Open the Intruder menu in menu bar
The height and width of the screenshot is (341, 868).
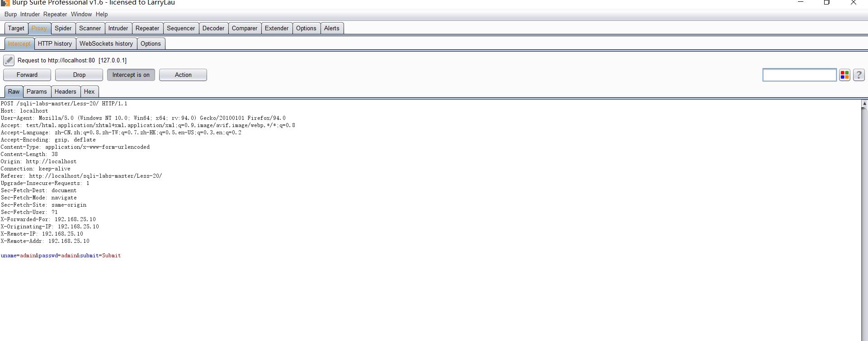[x=30, y=14]
